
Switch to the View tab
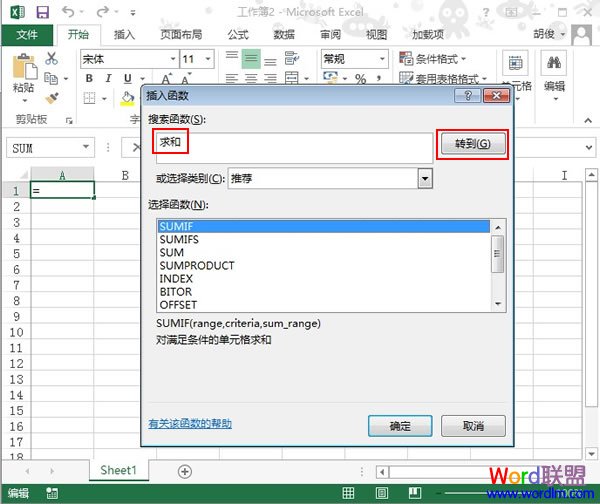coord(377,35)
